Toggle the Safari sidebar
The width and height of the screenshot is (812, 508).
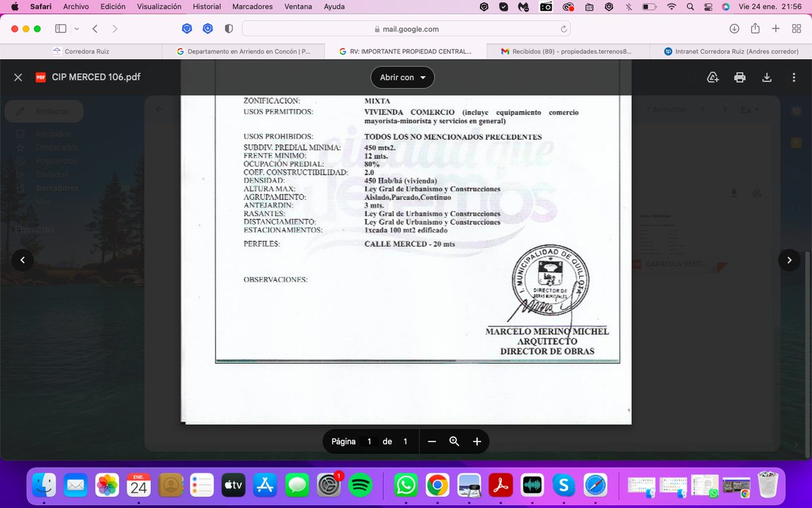tap(61, 29)
